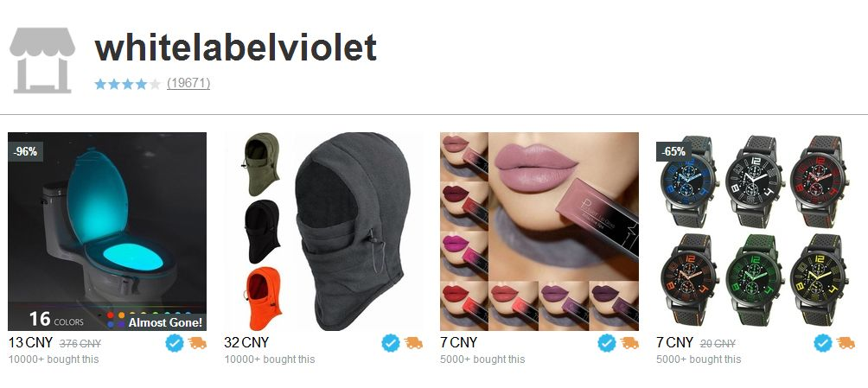
Task: Open the matte lipstick product image
Action: coord(539,232)
